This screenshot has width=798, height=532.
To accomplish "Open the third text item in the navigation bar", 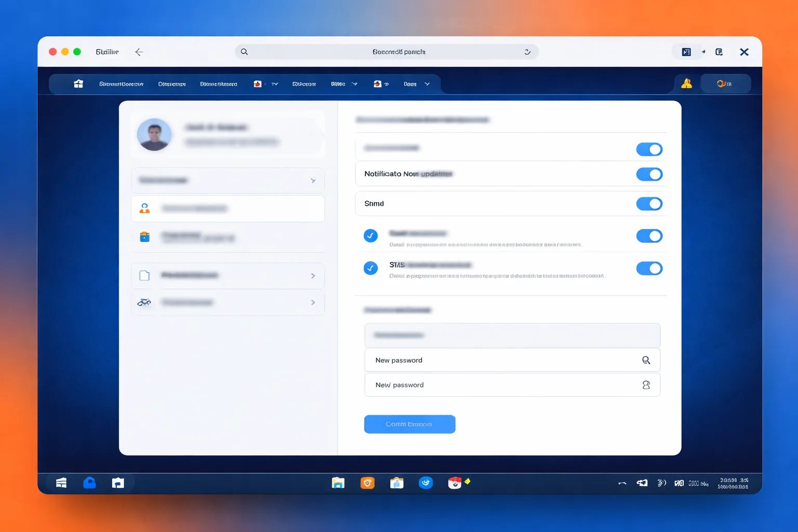I will tap(219, 84).
